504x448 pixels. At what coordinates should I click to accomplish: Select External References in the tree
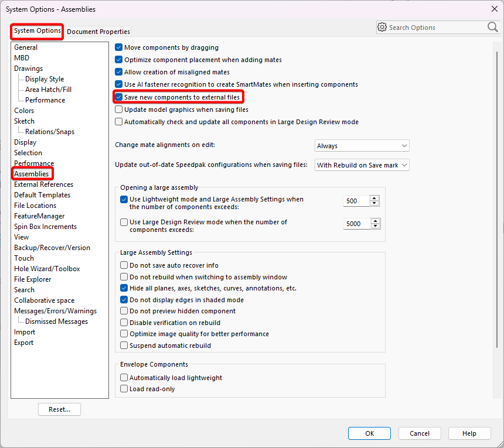[x=44, y=184]
